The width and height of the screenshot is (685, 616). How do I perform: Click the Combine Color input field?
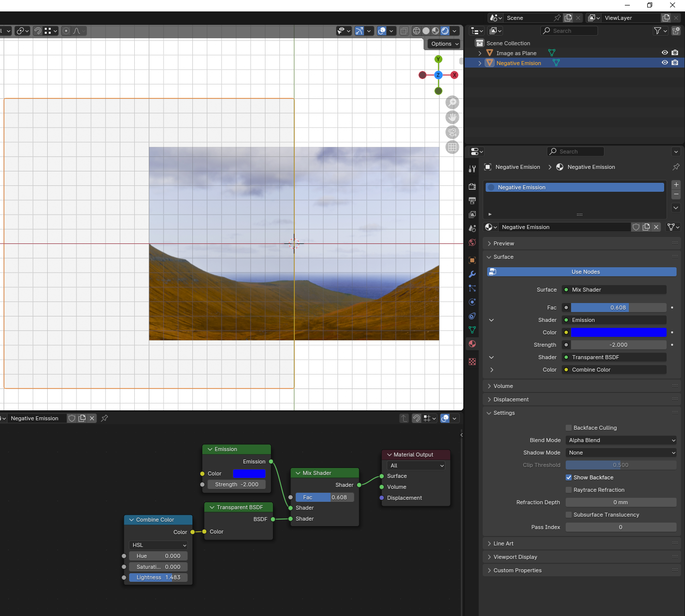(614, 370)
